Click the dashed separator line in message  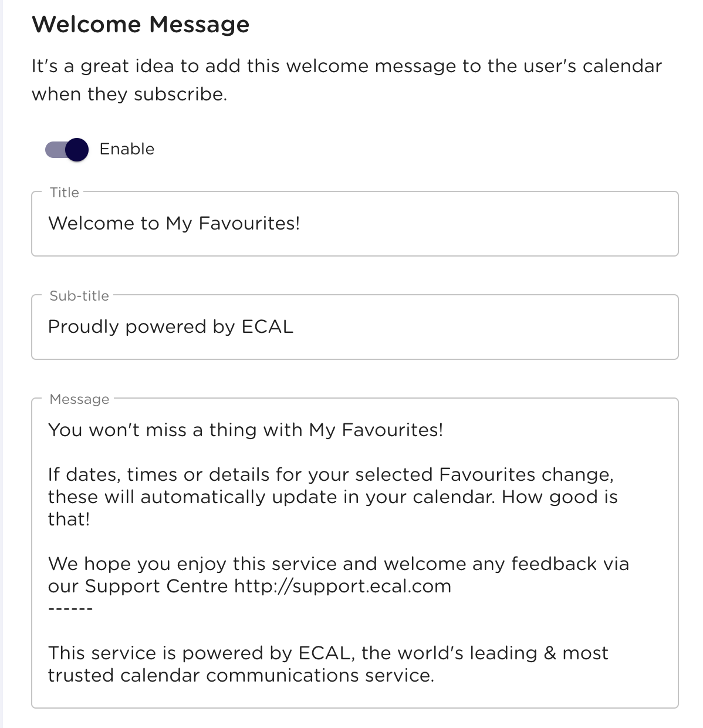coord(70,608)
